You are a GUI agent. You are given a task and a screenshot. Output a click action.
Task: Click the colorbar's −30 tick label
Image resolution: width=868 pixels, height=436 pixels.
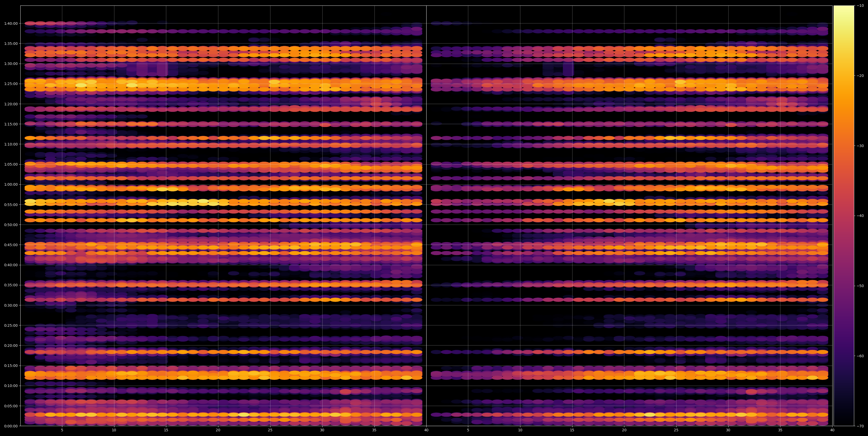tap(860, 146)
